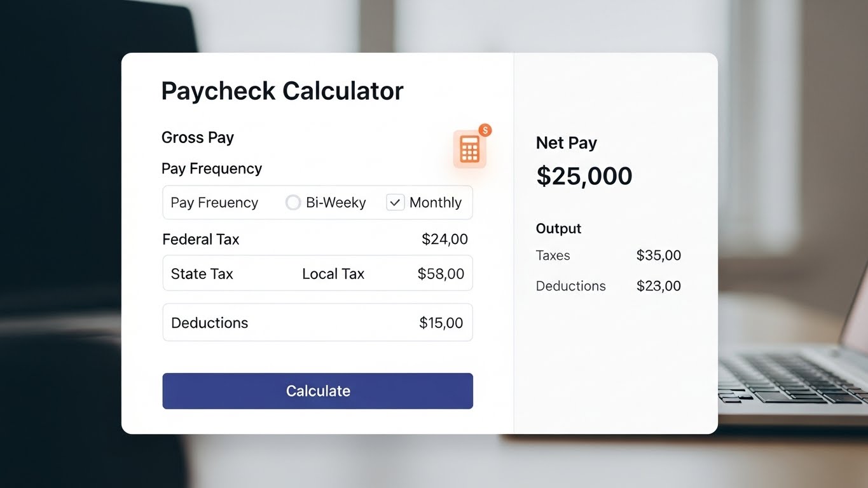Click the $35,00 Taxes output value

pos(658,255)
